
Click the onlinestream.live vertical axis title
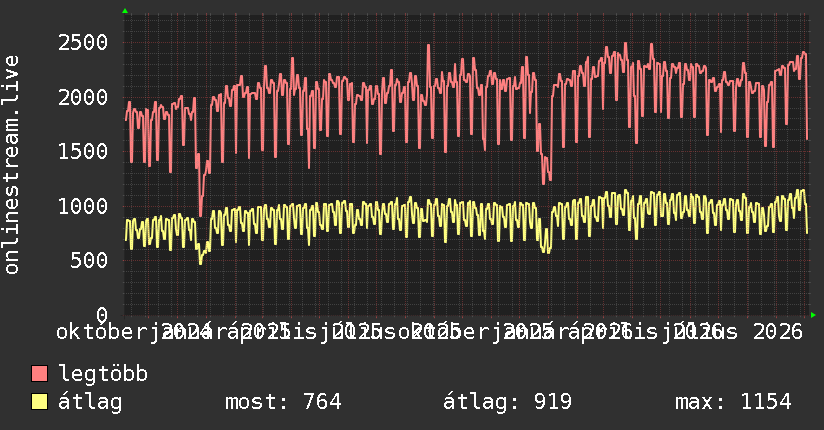[x=12, y=165]
